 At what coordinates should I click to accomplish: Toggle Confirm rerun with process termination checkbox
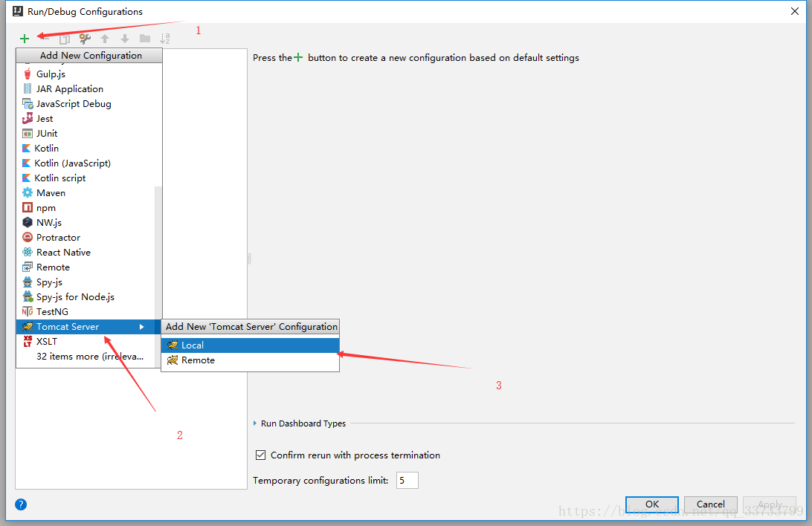260,455
